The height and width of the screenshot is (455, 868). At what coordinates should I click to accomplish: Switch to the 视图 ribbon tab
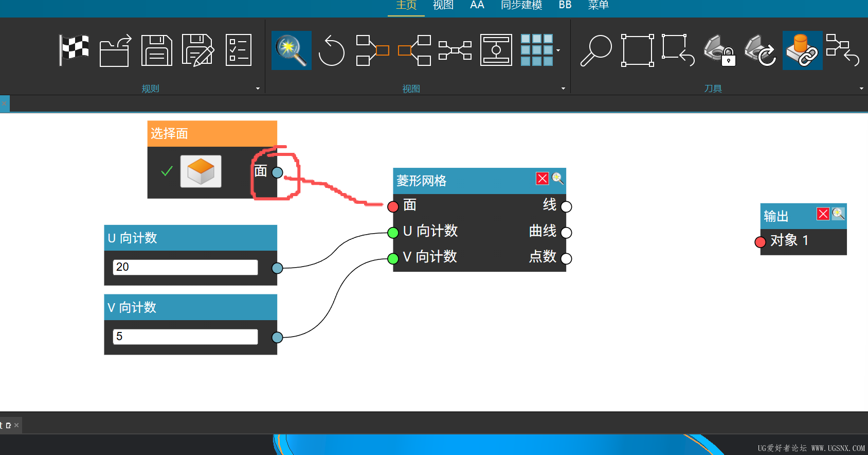(x=443, y=6)
